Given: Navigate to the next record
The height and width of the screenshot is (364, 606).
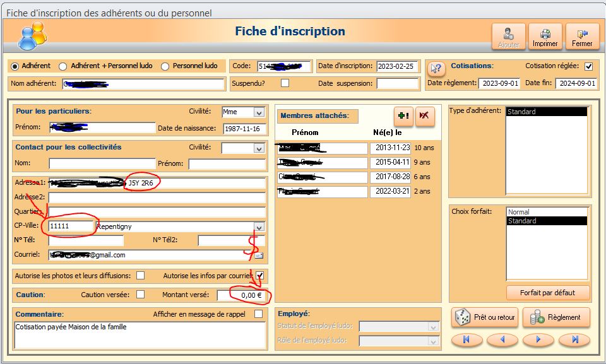Looking at the screenshot, I should (x=538, y=339).
